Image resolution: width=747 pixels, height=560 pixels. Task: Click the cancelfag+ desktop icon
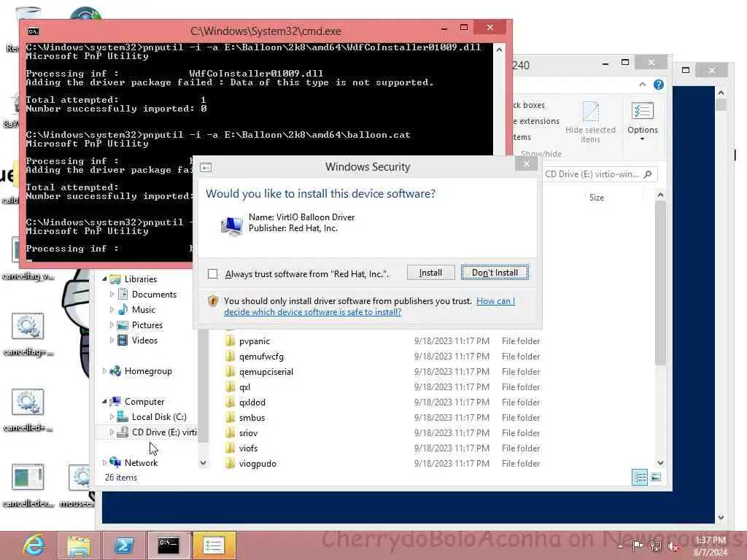tap(28, 335)
